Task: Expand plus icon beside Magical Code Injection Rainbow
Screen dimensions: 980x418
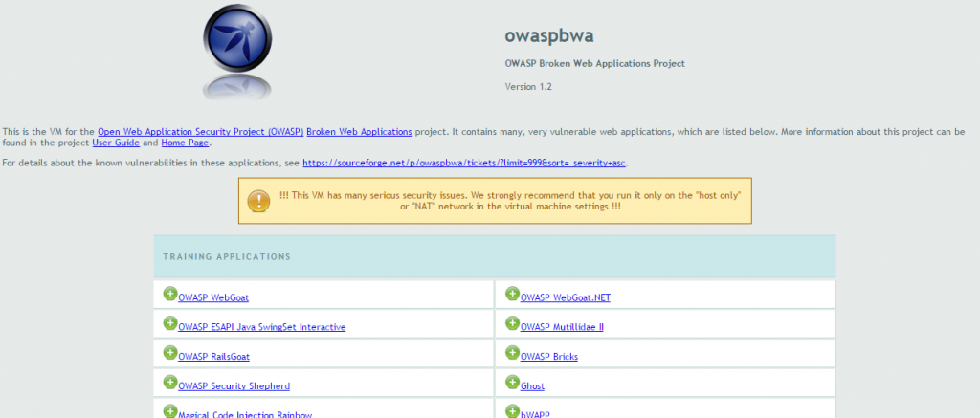Action: coord(170,411)
